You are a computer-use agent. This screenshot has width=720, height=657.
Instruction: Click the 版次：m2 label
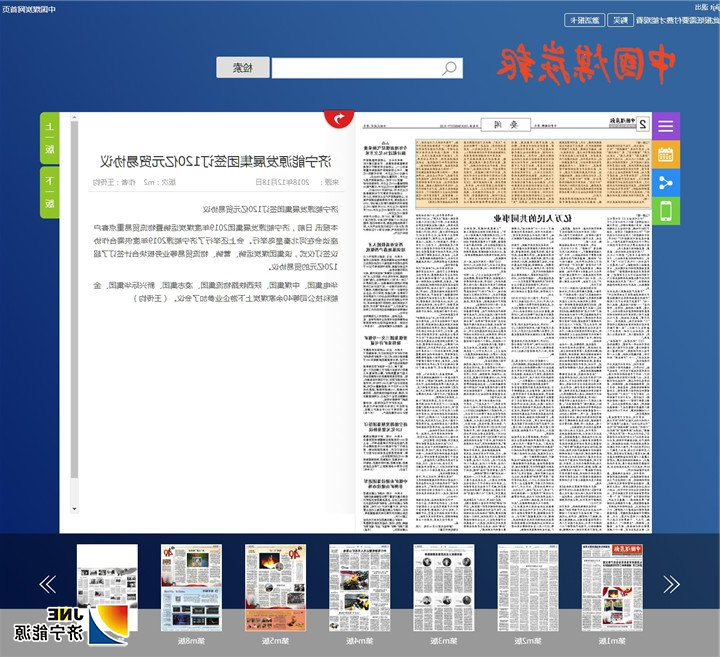click(159, 182)
